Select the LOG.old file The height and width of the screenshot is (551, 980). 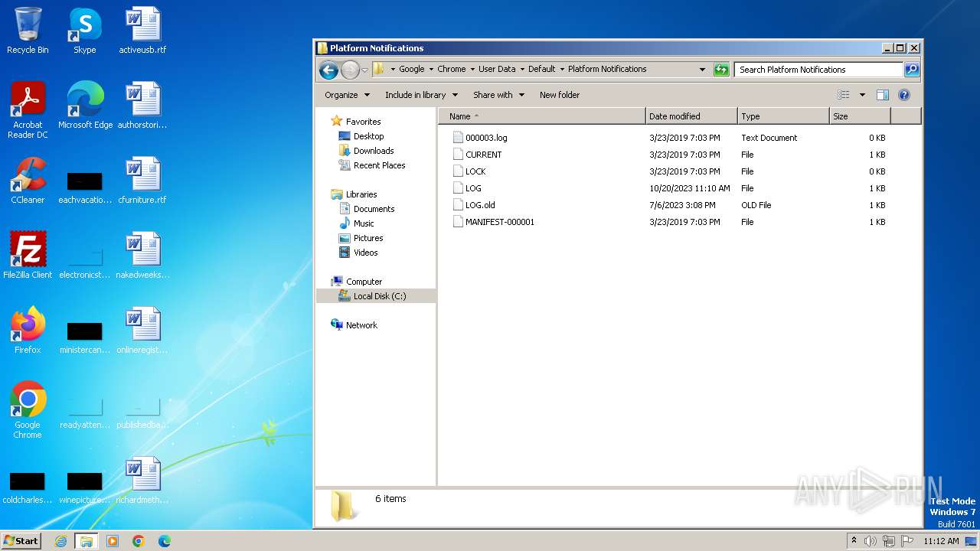(x=480, y=205)
